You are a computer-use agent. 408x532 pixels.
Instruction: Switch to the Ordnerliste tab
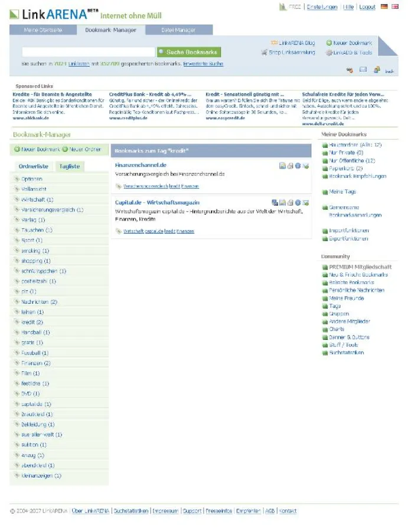pos(34,166)
